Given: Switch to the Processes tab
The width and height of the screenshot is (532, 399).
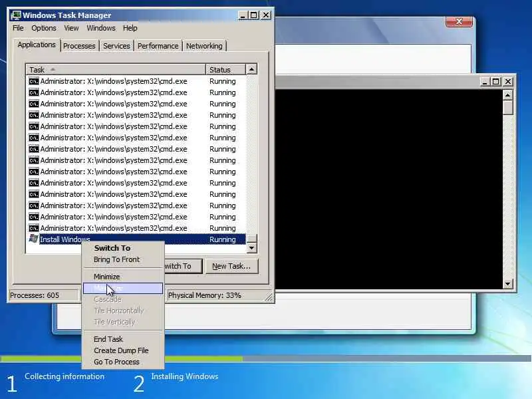Looking at the screenshot, I should pyautogui.click(x=79, y=46).
